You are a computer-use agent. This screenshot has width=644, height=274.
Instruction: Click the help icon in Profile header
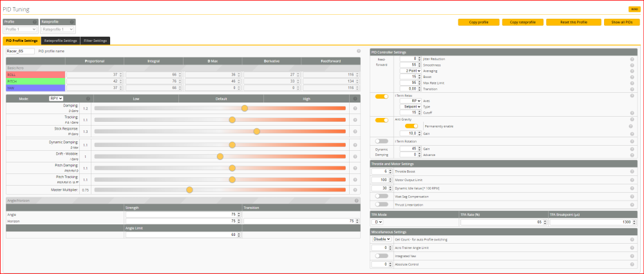point(34,22)
